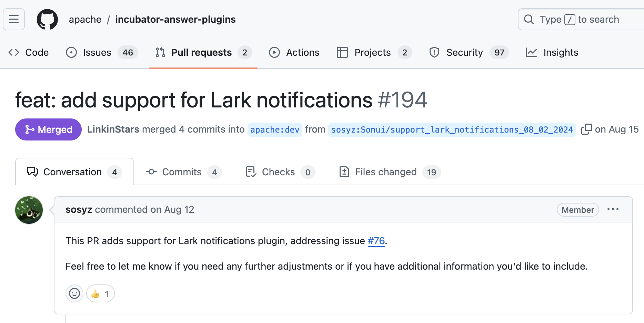The height and width of the screenshot is (323, 644).
Task: Open the Actions tab
Action: [294, 52]
